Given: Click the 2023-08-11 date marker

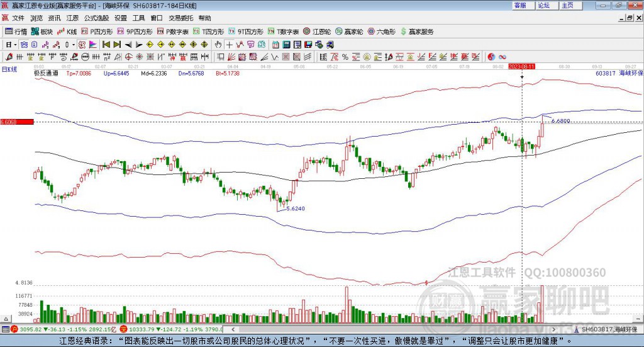Looking at the screenshot, I should (521, 66).
